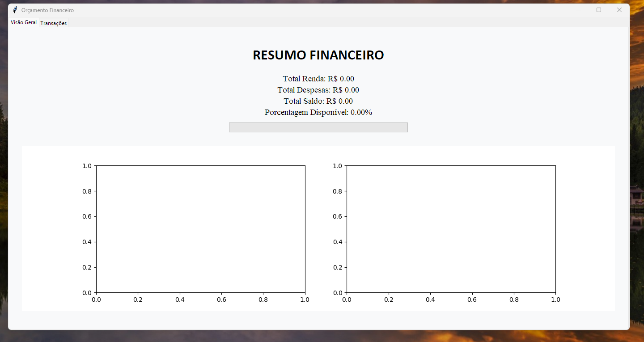The width and height of the screenshot is (644, 342).
Task: Click the Orçamento Financeiro window title text
Action: coord(47,10)
